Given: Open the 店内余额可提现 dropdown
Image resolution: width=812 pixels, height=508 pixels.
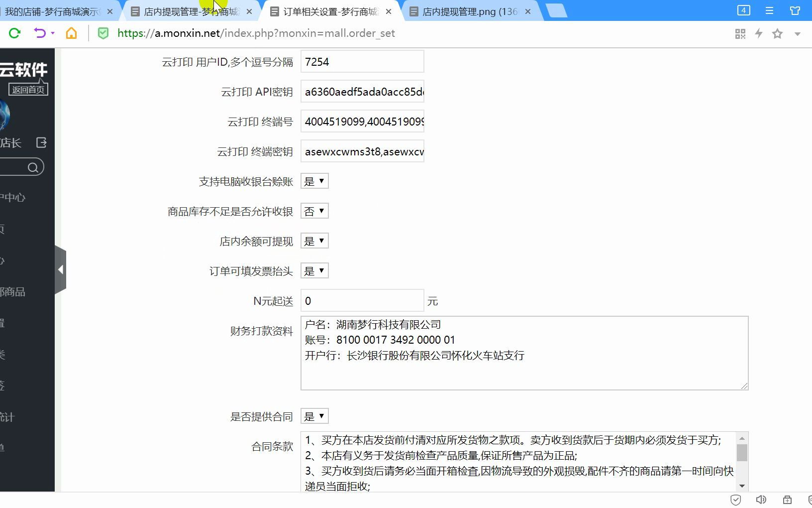Looking at the screenshot, I should (x=314, y=241).
